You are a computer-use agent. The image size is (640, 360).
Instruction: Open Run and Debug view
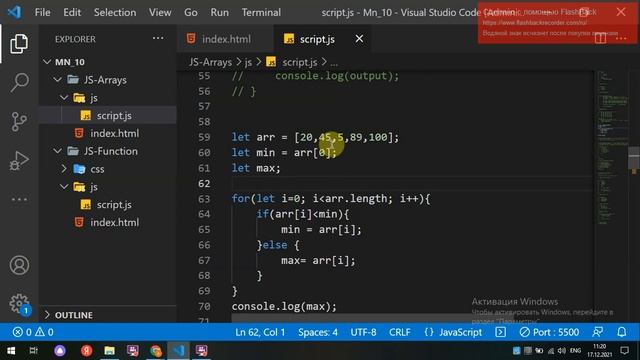(x=19, y=160)
